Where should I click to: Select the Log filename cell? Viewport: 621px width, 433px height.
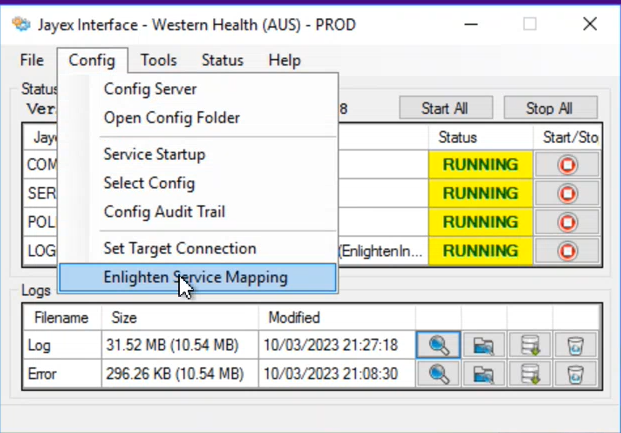pos(62,345)
